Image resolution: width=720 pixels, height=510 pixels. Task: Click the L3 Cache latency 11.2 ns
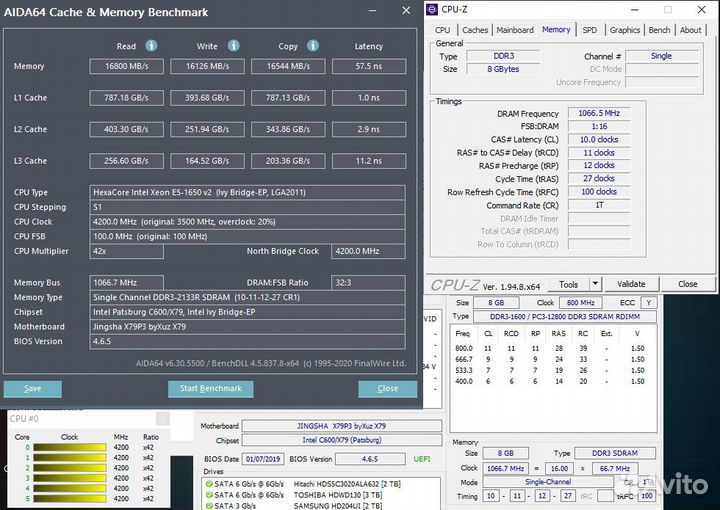(x=369, y=161)
